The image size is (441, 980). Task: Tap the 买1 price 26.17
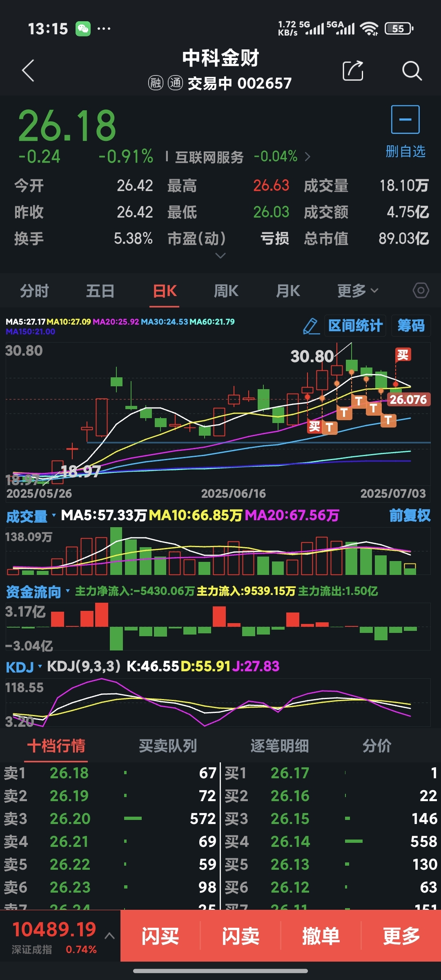(x=290, y=773)
